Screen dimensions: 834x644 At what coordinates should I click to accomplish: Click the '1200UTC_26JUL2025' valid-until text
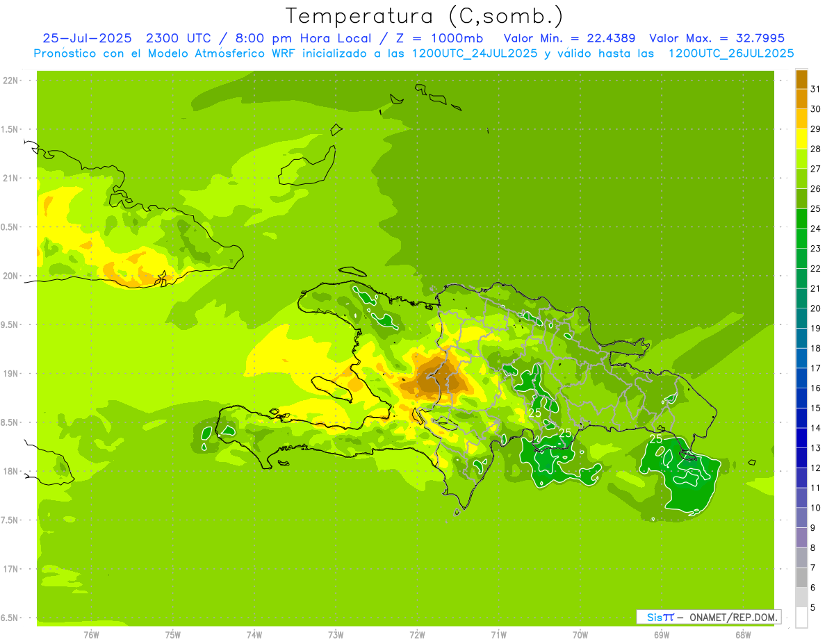(x=731, y=53)
